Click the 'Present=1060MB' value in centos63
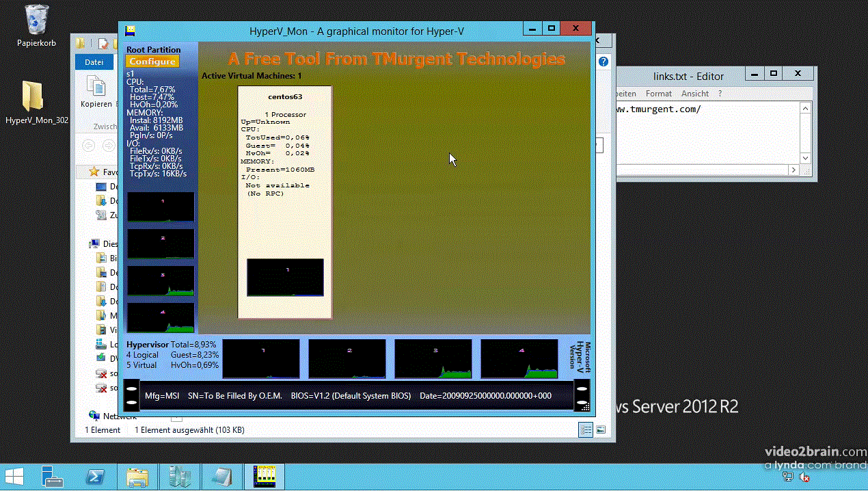The image size is (868, 491). coord(280,170)
